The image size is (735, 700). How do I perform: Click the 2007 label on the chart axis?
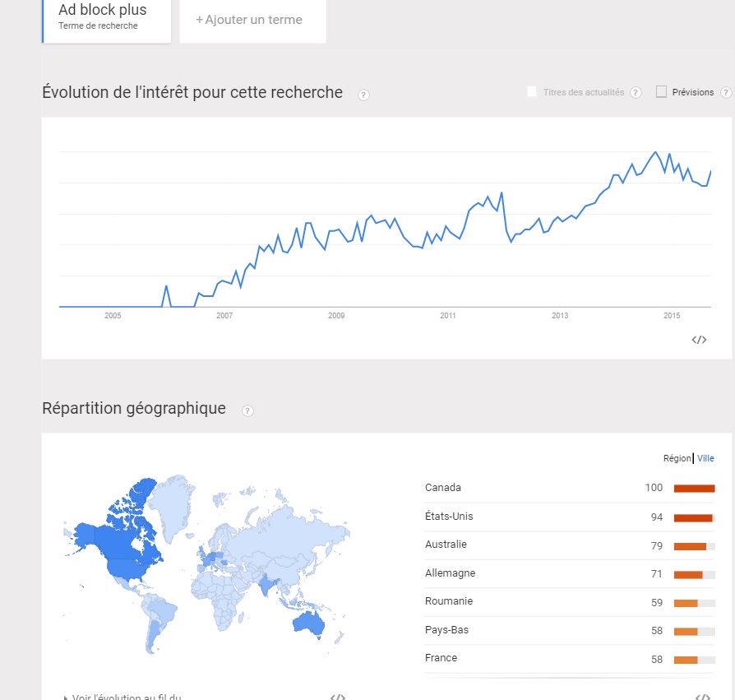224,316
